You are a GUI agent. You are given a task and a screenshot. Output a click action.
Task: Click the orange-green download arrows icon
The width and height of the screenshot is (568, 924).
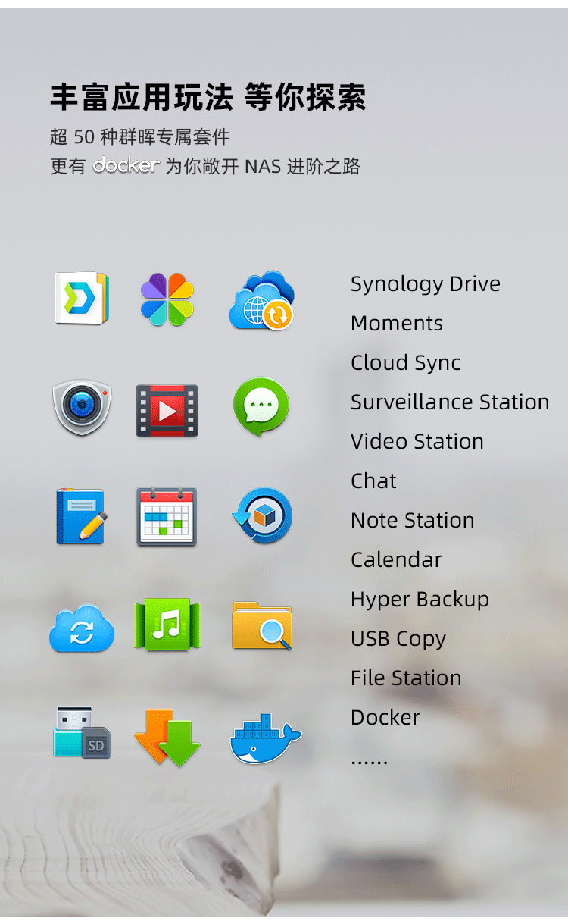(x=167, y=738)
